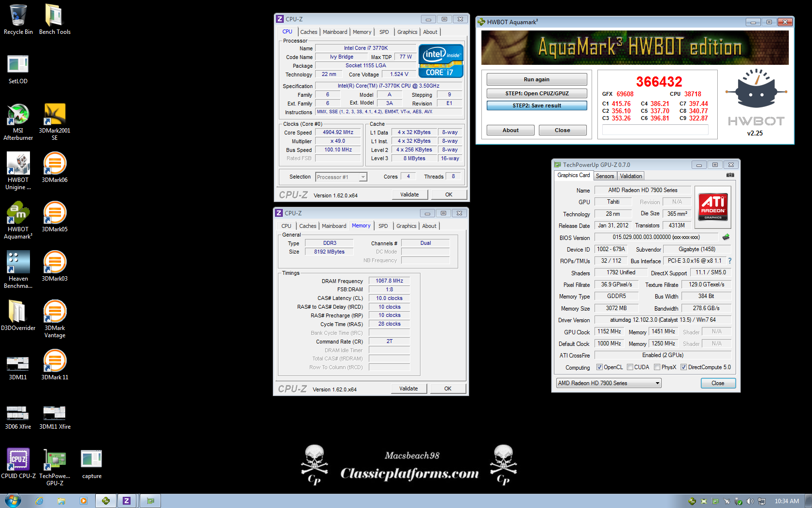Open media player taskbar icon

84,501
